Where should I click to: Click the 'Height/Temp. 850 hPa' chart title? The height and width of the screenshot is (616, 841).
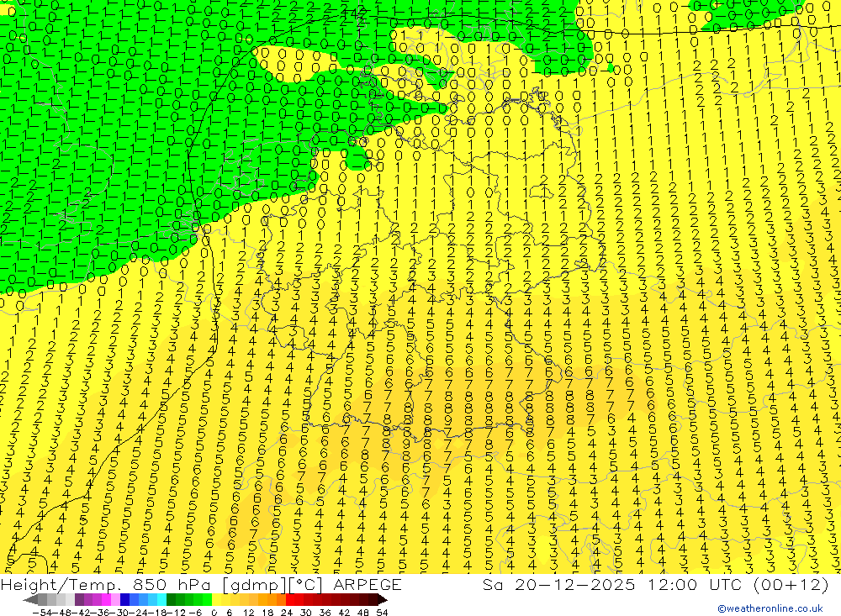tap(108, 585)
